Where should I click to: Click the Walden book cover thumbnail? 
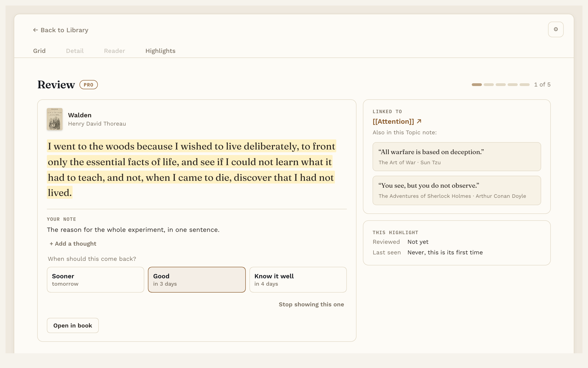point(55,119)
